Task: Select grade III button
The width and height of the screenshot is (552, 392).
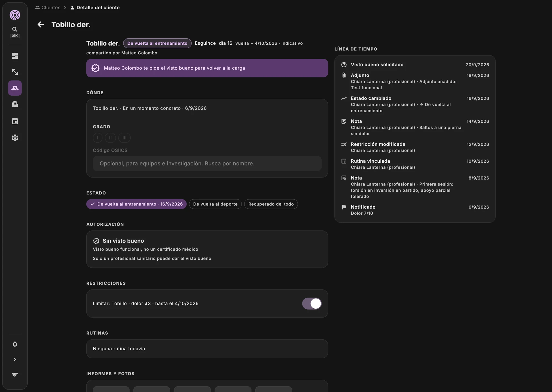Action: coord(124,138)
